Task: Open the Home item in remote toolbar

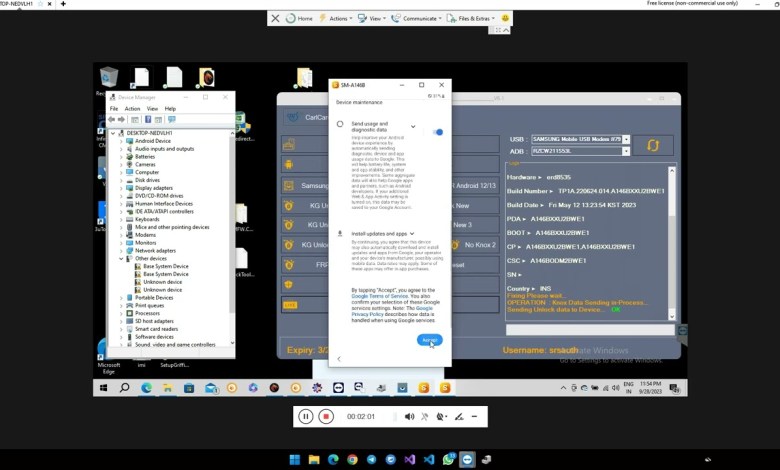Action: tap(299, 18)
